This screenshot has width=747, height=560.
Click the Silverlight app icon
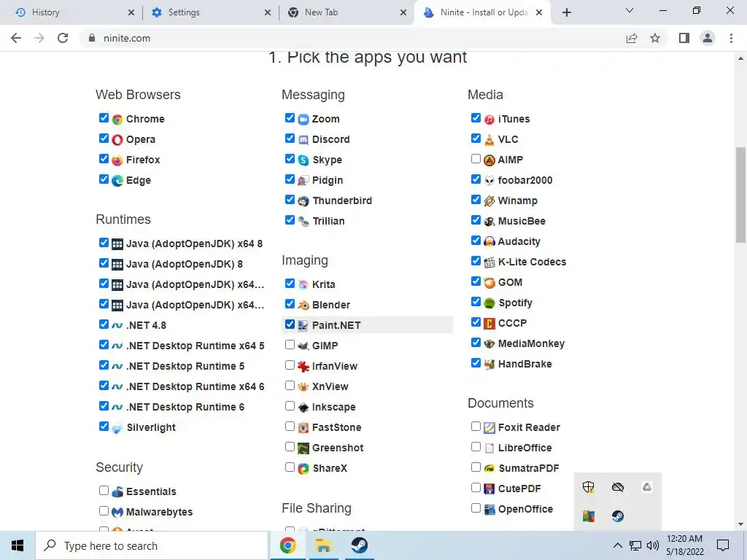coord(117,427)
